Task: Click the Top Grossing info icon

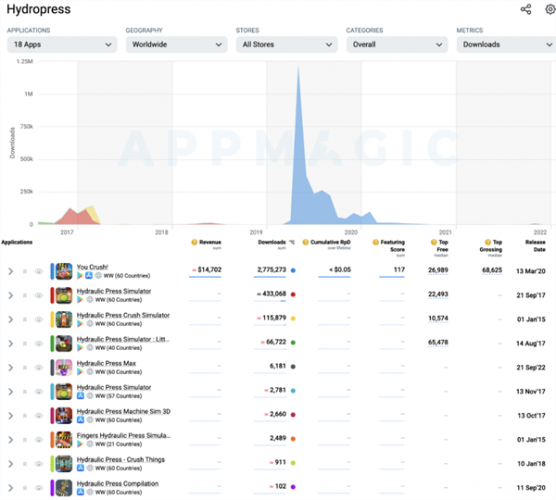Action: coord(488,242)
